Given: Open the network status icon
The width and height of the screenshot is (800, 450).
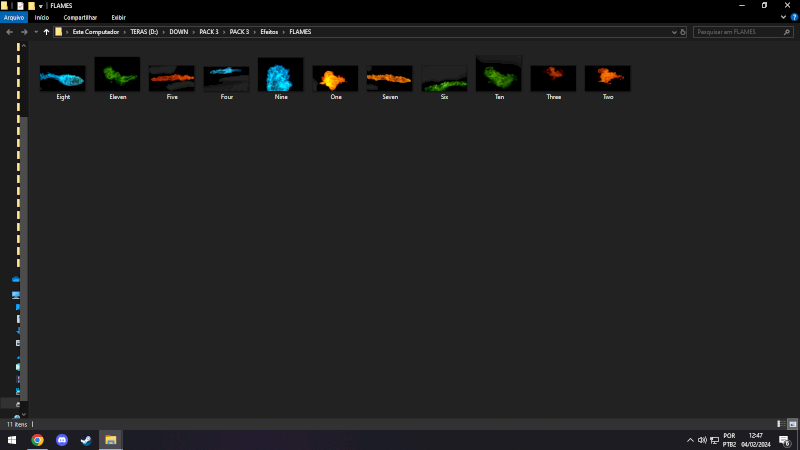Looking at the screenshot, I should coord(715,440).
